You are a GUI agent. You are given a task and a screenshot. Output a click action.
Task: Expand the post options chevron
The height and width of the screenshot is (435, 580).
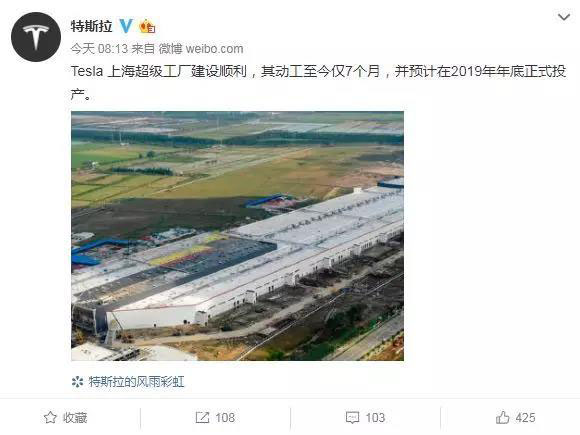pyautogui.click(x=564, y=17)
